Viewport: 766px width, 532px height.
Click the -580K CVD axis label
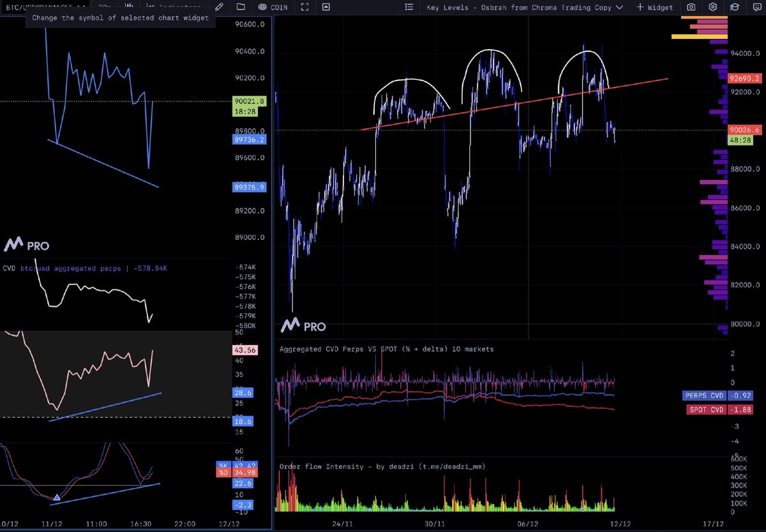coord(246,325)
